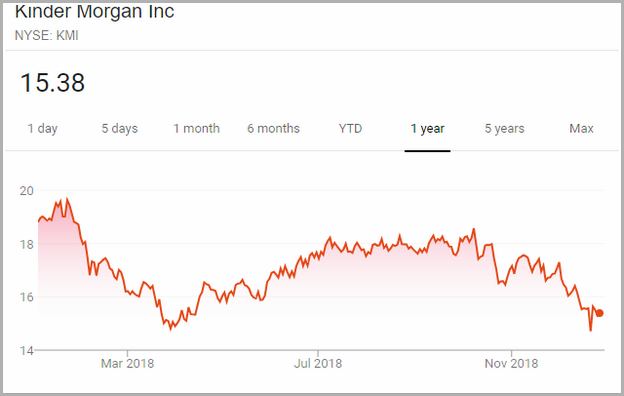
Task: Select the 6 months tab
Action: tap(273, 129)
